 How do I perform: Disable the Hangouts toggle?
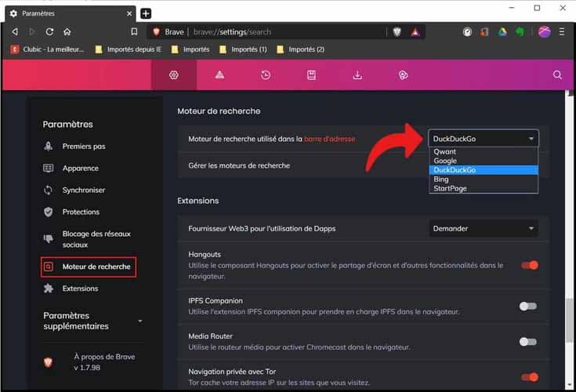point(529,265)
